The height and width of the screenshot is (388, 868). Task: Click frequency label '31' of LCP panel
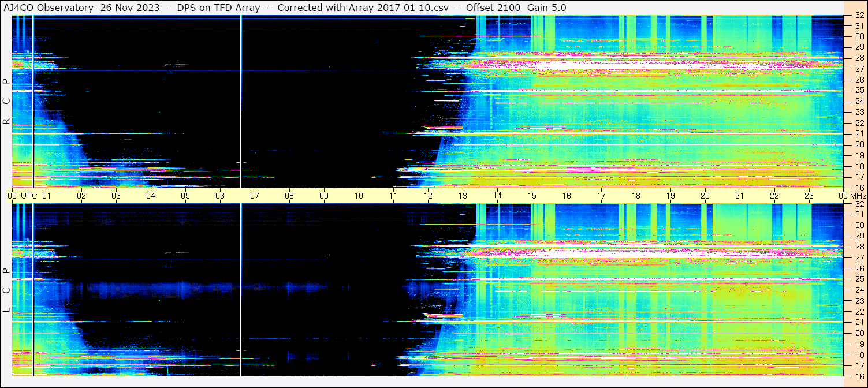point(859,214)
